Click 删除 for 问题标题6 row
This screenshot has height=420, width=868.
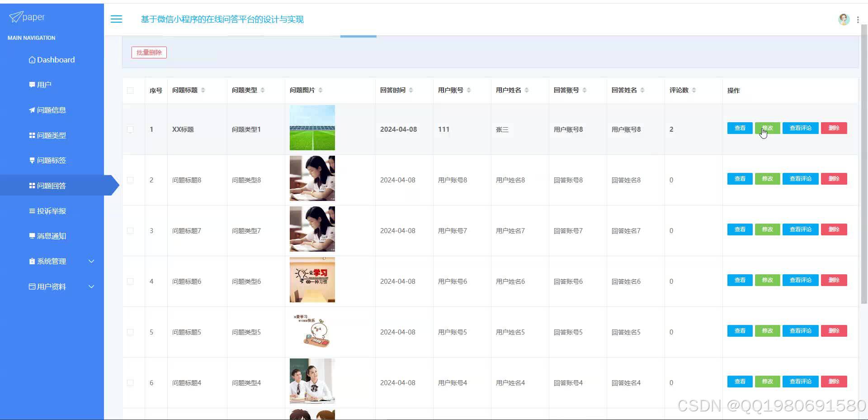pos(834,280)
